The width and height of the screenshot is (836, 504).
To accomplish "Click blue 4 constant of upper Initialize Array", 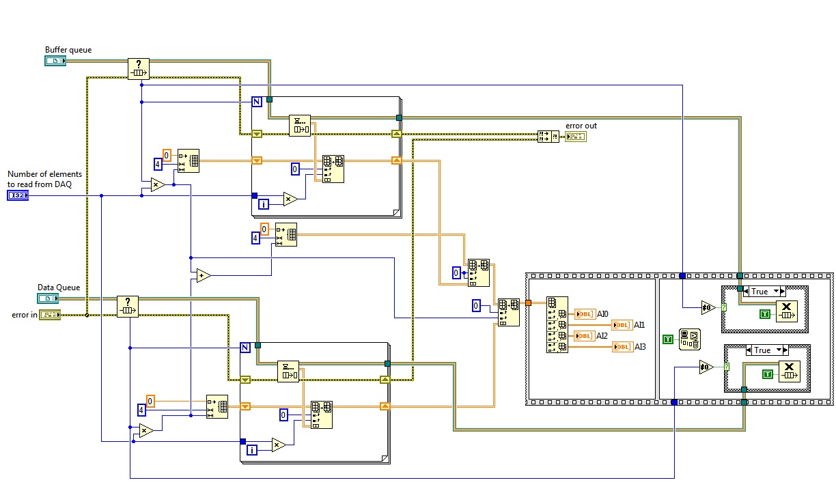I will [157, 165].
